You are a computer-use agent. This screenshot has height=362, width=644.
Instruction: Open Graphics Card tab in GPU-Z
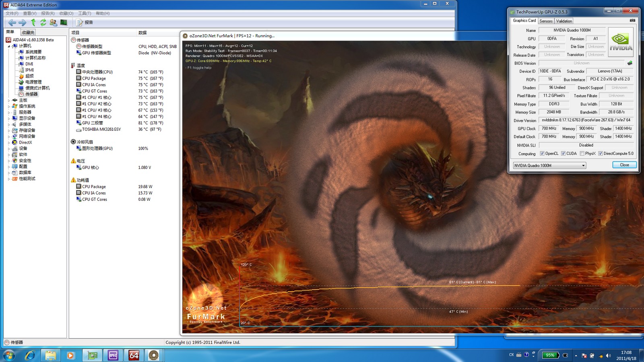[x=524, y=21]
